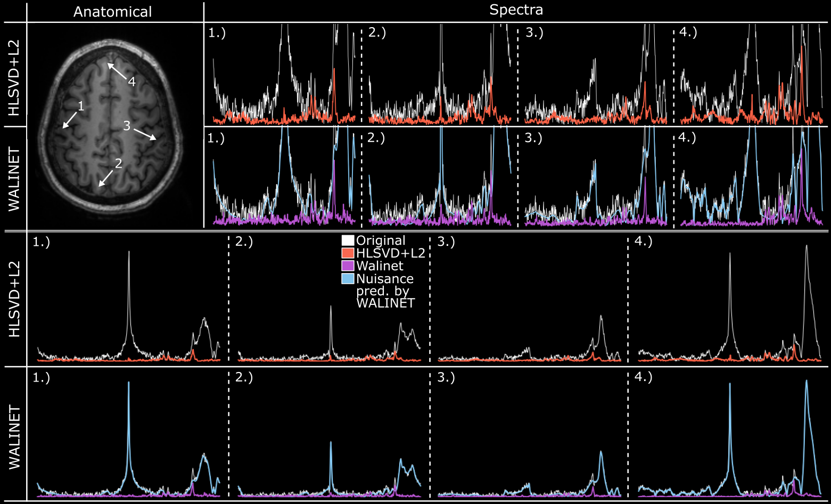This screenshot has height=504, width=831.
Task: Click voxel number 3 on the brain image
Action: click(x=127, y=126)
